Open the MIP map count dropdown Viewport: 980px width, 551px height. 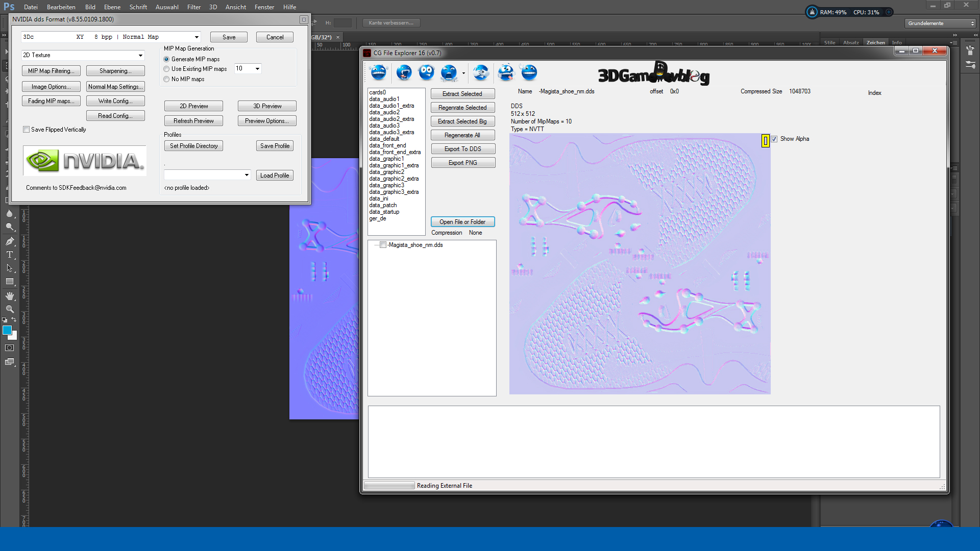coord(257,68)
